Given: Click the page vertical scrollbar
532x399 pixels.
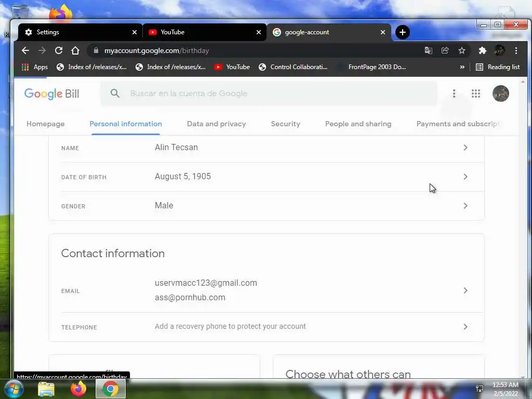Looking at the screenshot, I should [523, 229].
